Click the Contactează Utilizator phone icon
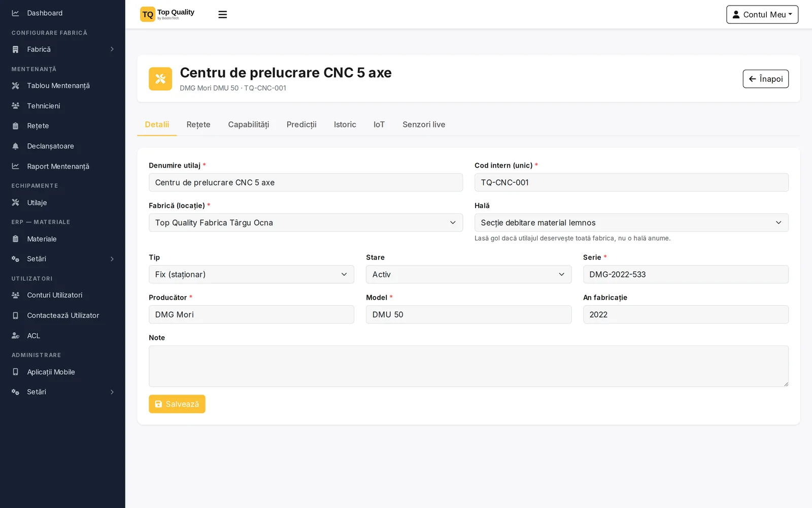This screenshot has width=812, height=508. tap(15, 315)
